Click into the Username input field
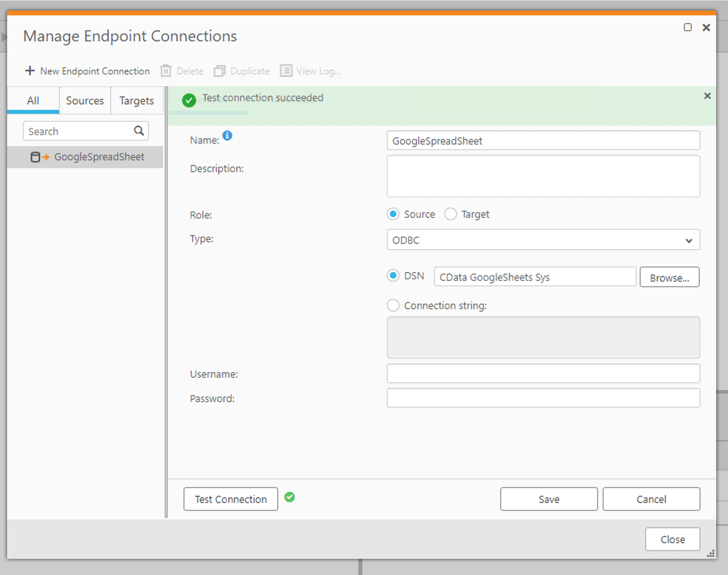 click(x=543, y=374)
